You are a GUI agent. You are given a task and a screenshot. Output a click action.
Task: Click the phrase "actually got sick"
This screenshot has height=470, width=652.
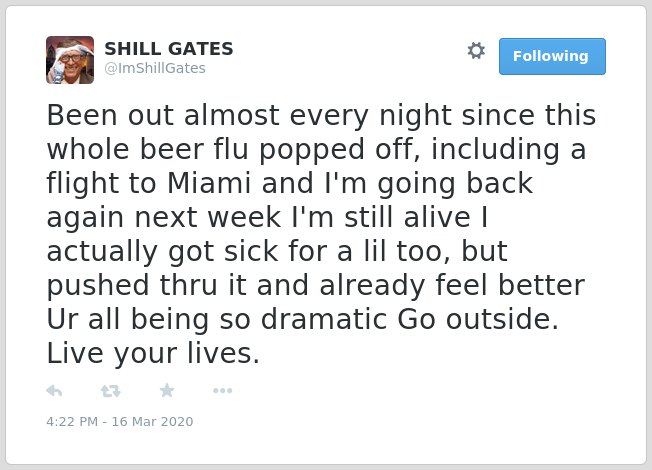[163, 252]
